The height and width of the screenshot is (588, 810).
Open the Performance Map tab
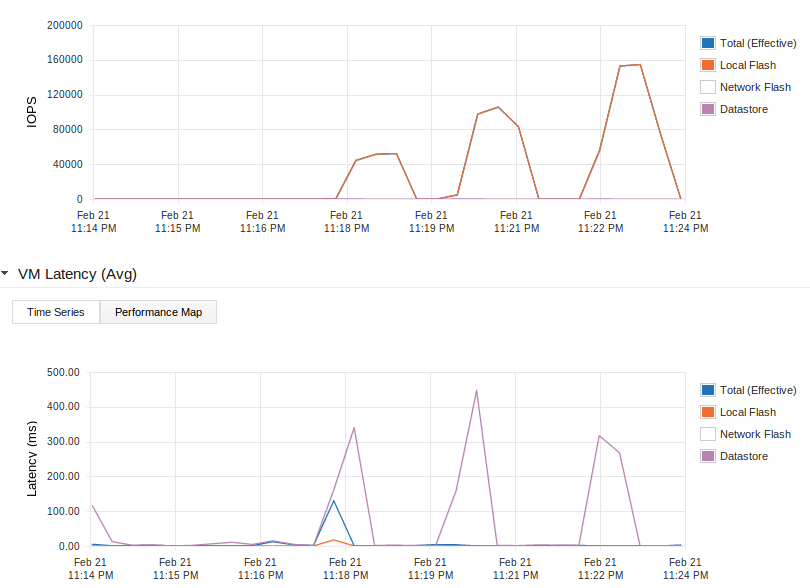click(158, 312)
